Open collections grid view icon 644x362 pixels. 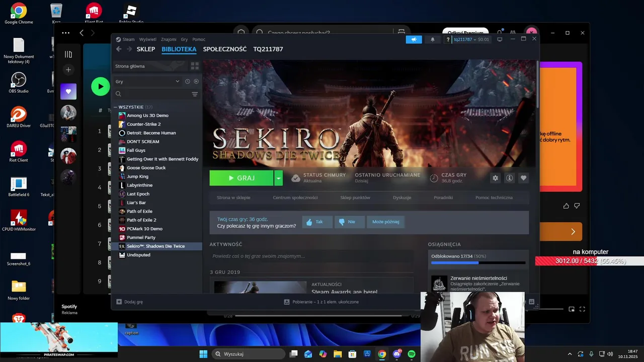click(195, 66)
